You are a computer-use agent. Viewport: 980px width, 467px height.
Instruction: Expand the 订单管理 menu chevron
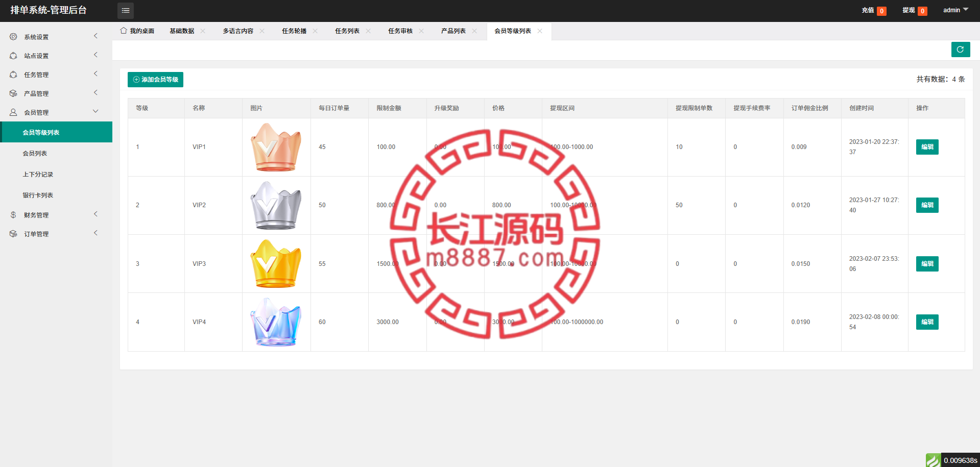point(95,233)
